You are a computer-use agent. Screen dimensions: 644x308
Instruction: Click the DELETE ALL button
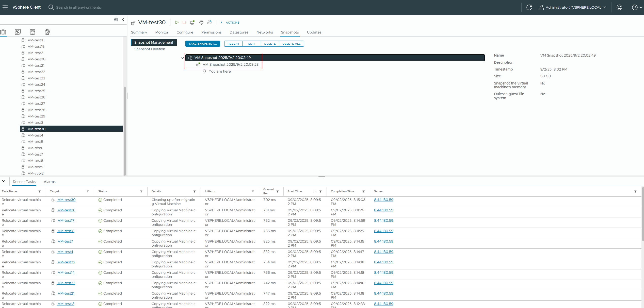(291, 44)
